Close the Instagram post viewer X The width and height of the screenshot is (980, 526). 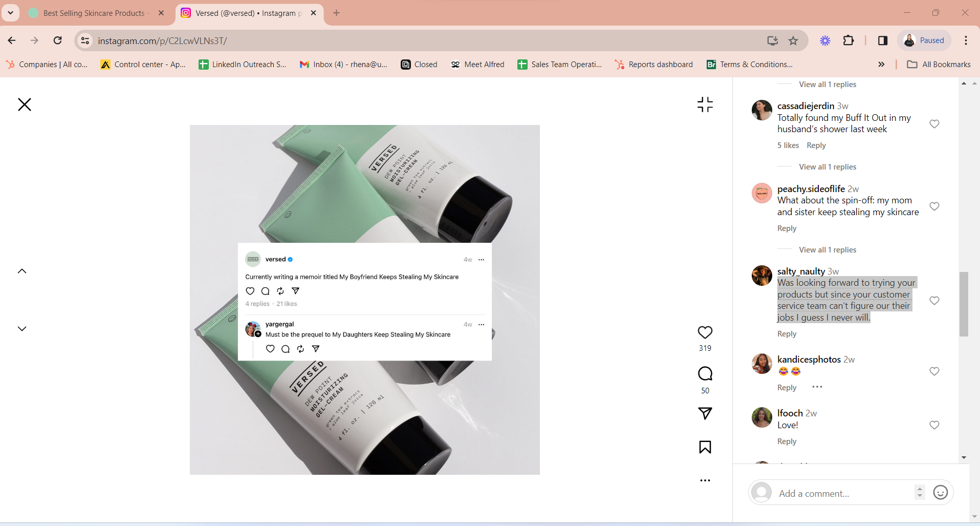tap(25, 104)
